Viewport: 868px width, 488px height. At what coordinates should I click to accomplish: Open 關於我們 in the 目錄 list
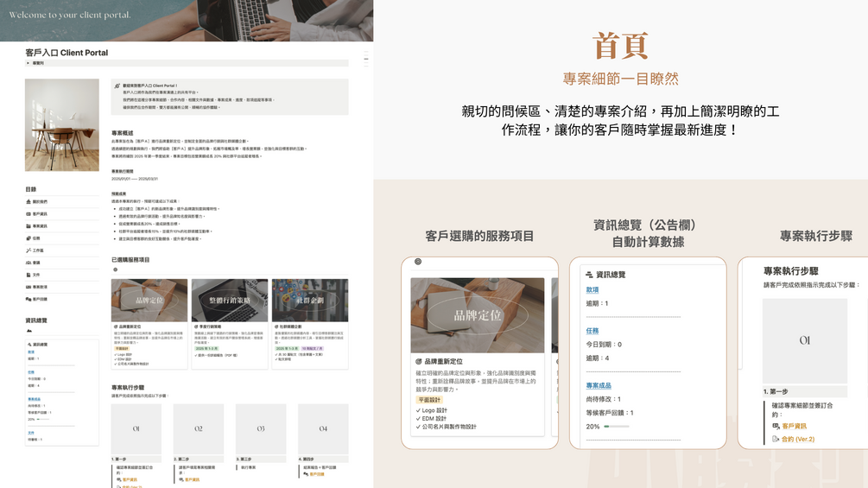click(x=36, y=201)
